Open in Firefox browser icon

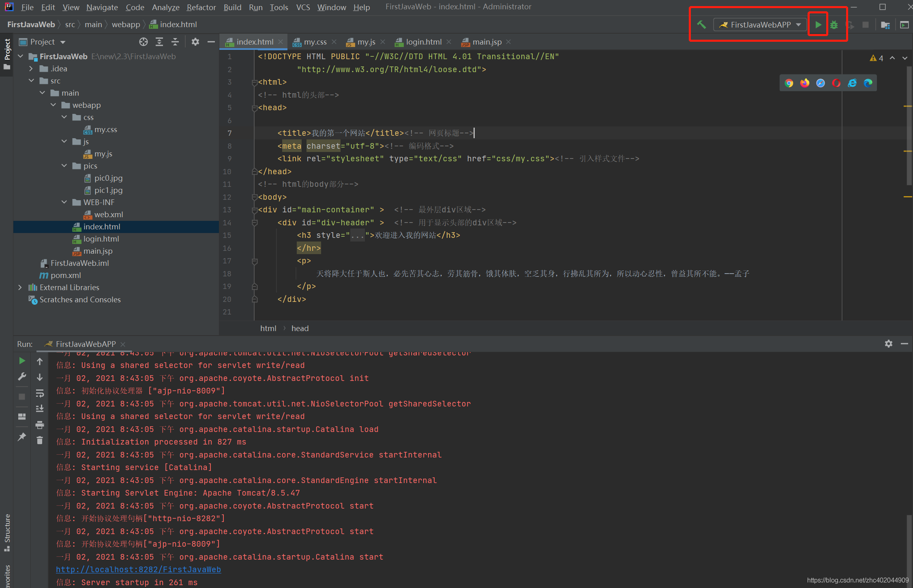tap(805, 83)
